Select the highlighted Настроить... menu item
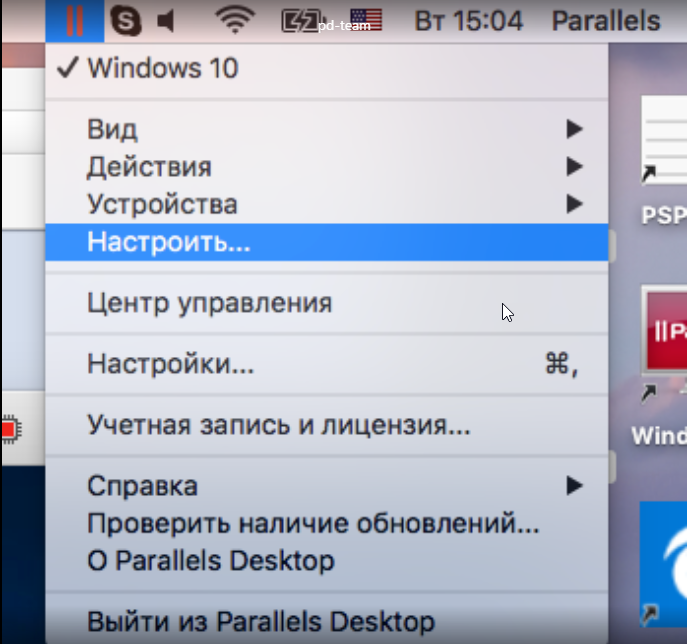 (169, 242)
